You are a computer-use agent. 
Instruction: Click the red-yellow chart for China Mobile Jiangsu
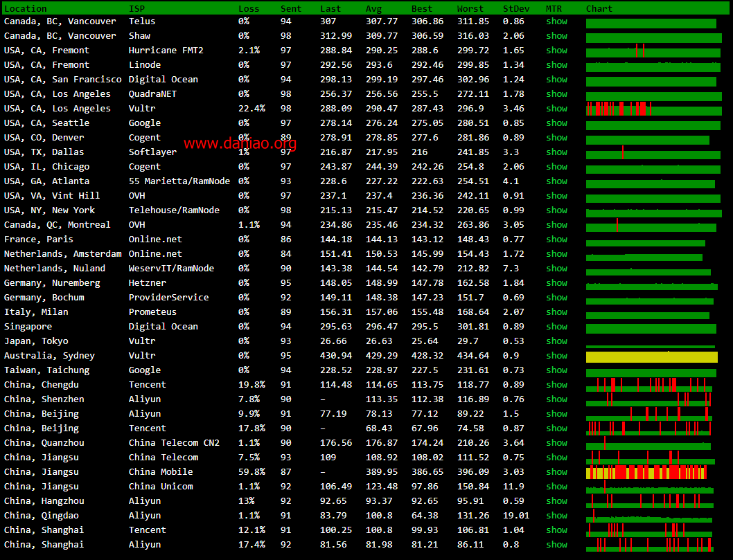point(646,473)
